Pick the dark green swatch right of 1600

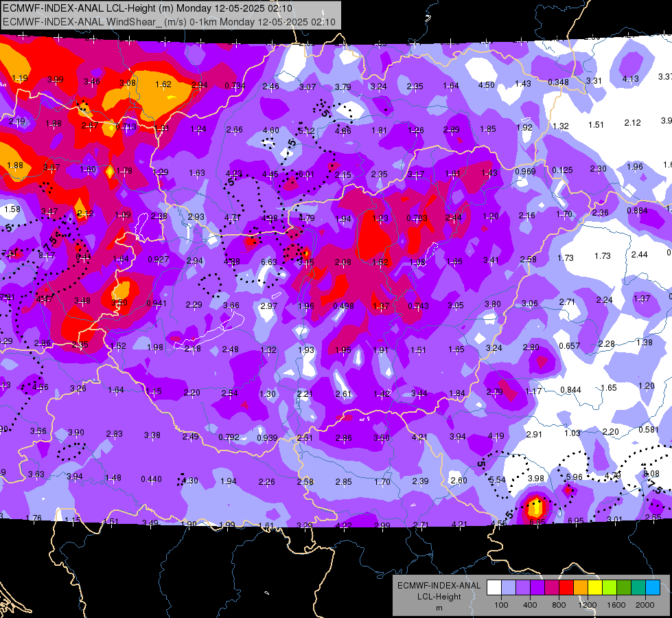click(623, 588)
